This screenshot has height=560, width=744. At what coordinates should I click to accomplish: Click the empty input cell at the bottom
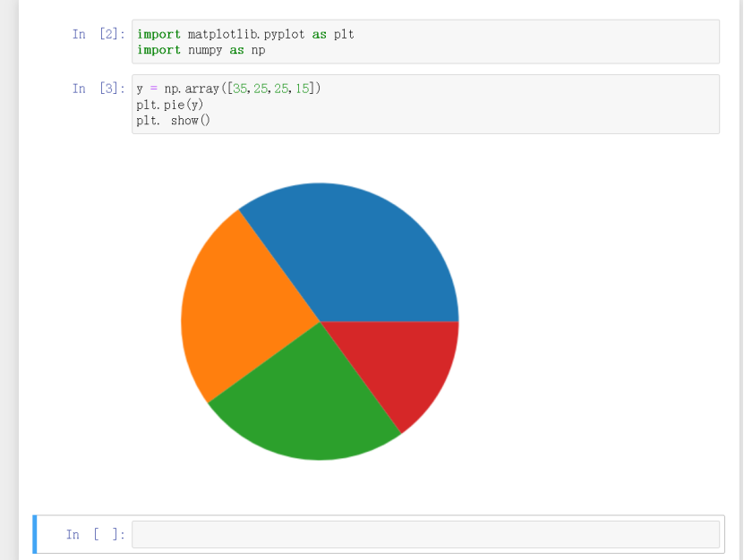[x=425, y=534]
